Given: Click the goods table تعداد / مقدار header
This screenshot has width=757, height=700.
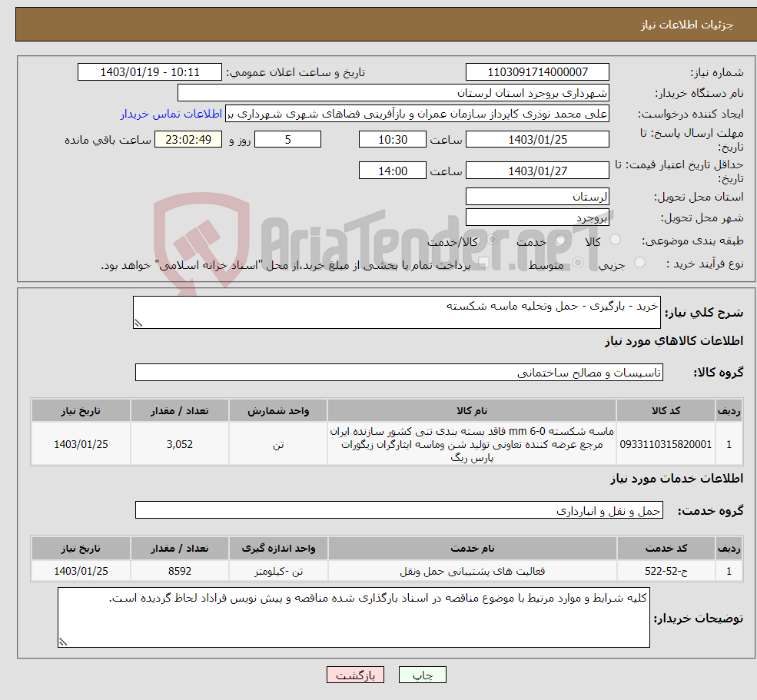Looking at the screenshot, I should coord(180,411).
